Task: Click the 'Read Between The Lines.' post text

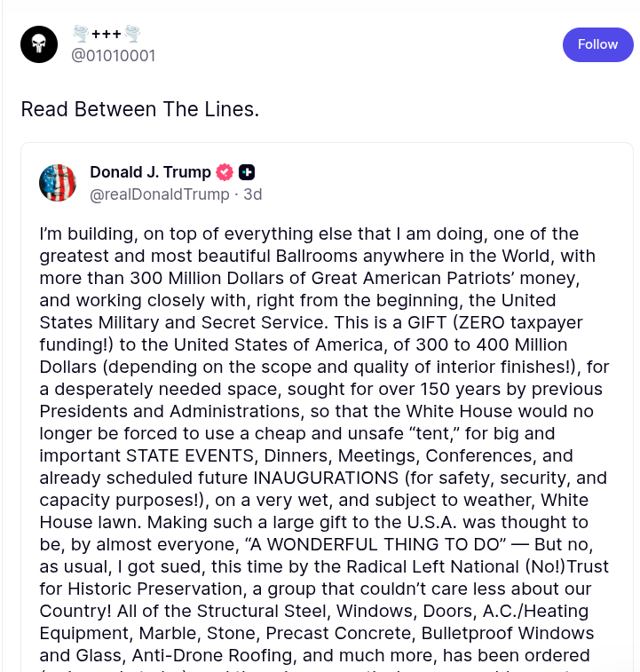Action: tap(140, 109)
